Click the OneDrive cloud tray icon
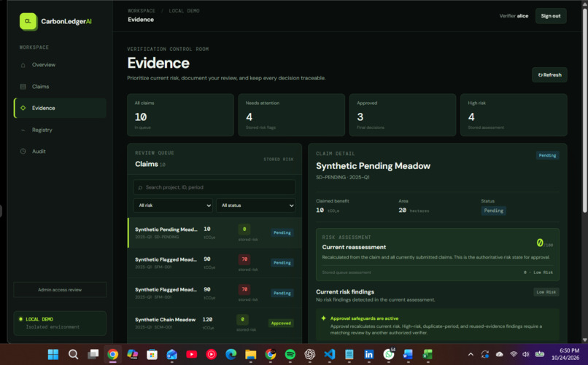Screen dimensions: 588x365 (x=500, y=354)
